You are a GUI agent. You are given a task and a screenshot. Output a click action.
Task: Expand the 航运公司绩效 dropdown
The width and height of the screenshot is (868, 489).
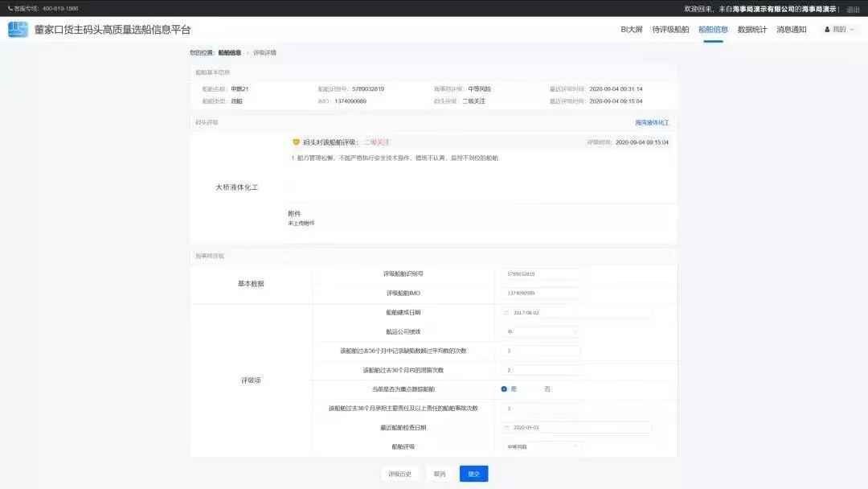click(541, 331)
